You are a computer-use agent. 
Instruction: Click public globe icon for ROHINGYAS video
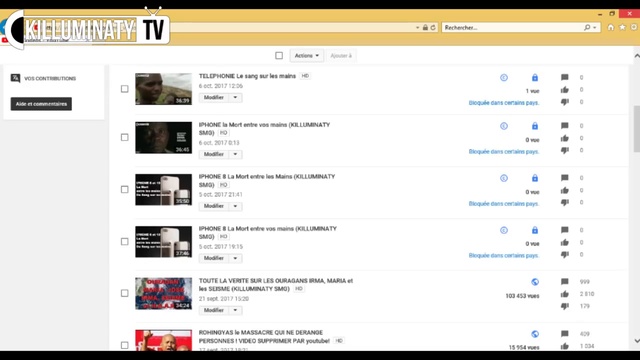click(x=535, y=334)
